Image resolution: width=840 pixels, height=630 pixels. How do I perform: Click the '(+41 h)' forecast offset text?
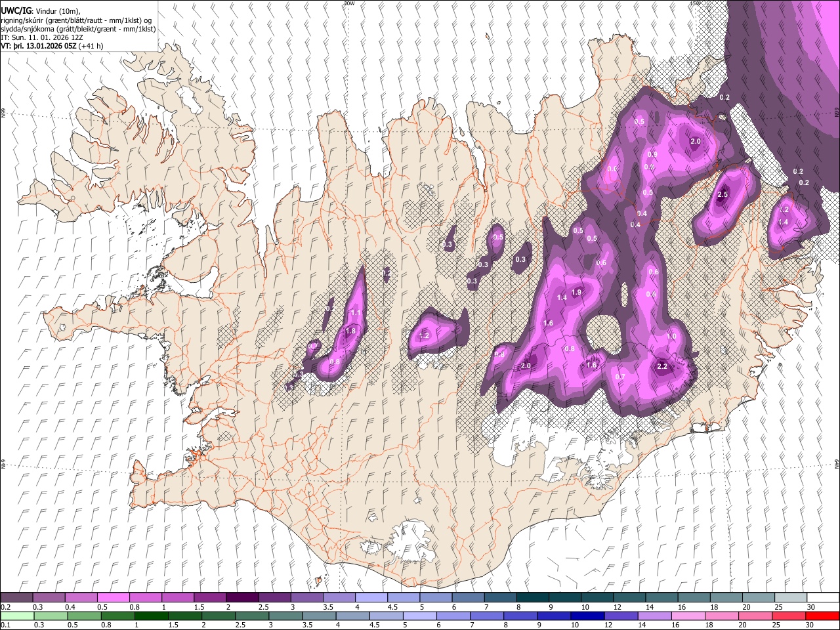pos(91,46)
